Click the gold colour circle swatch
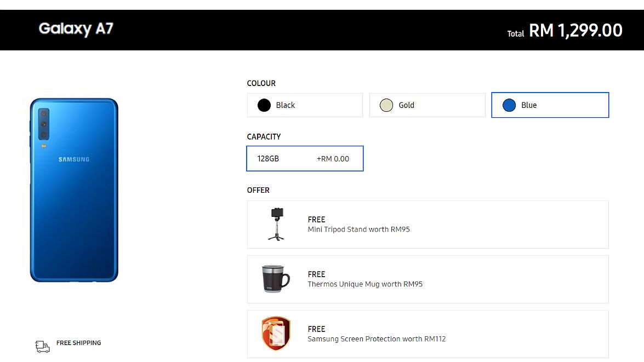Screen dimensions: 644x362 coord(386,105)
